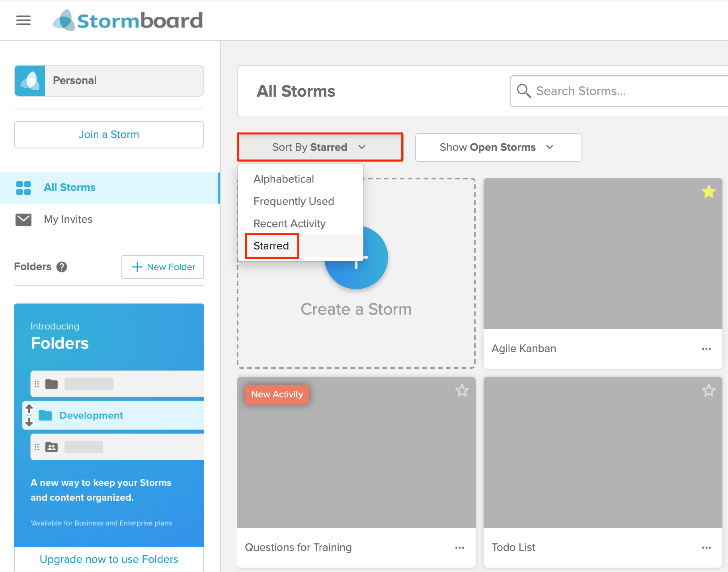Click the Agile Kanban title text
Screen dimensions: 728x572
pos(524,349)
